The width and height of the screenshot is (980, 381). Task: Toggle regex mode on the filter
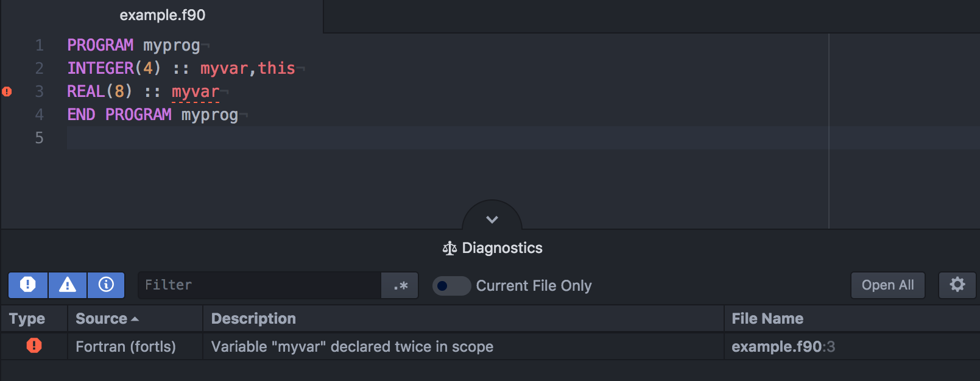pos(400,285)
